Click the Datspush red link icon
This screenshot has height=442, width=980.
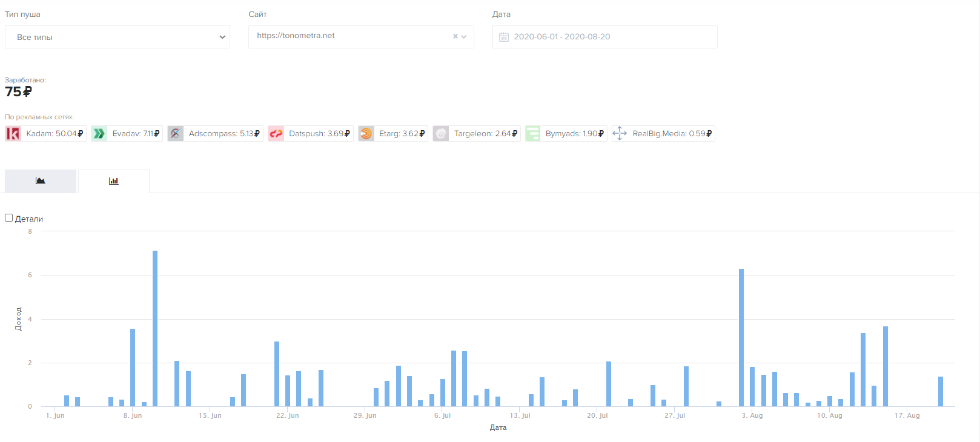(276, 134)
